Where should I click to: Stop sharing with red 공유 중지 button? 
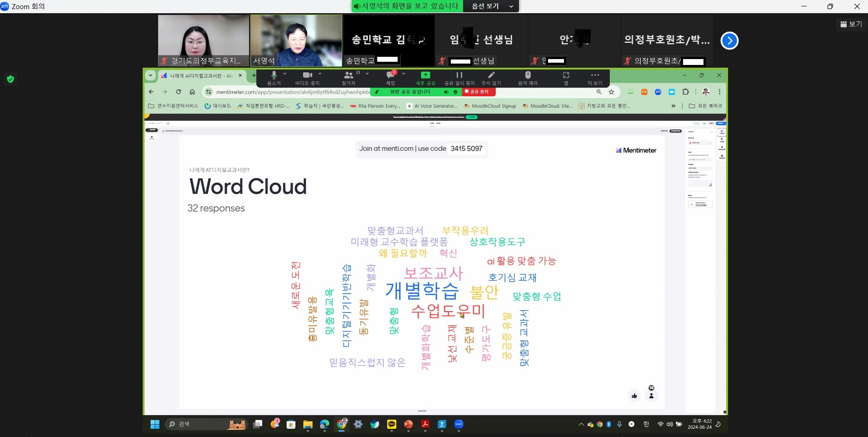click(x=479, y=92)
